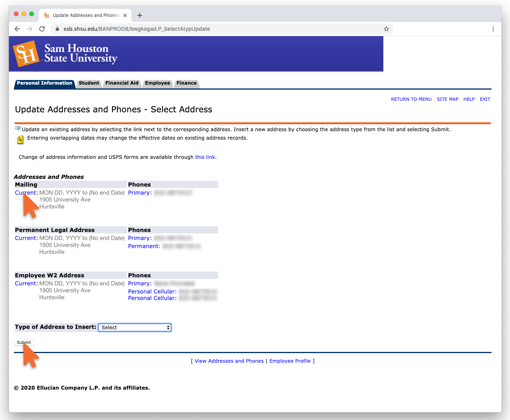Select the Finance tab
This screenshot has height=420, width=510.
coord(187,83)
